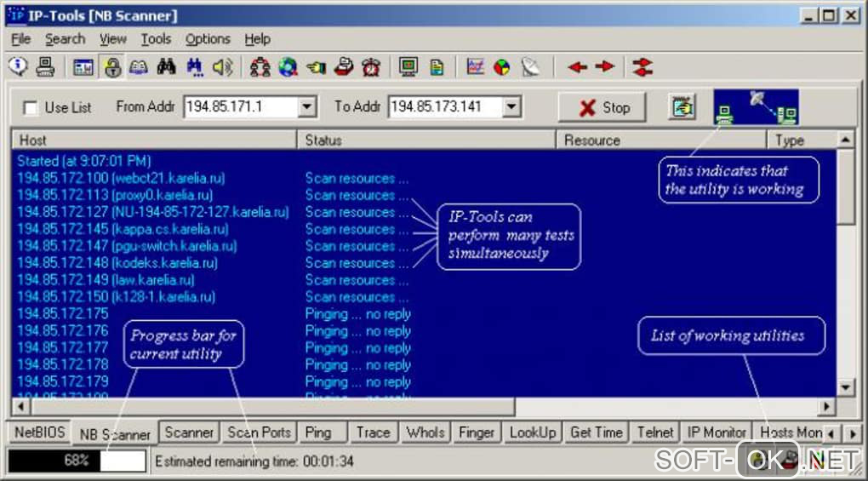Click the alarm clock Get Time icon

tap(371, 67)
